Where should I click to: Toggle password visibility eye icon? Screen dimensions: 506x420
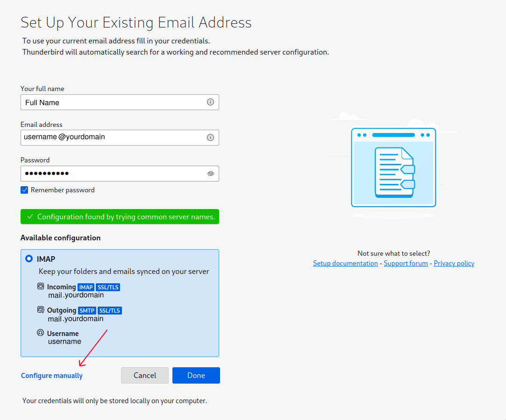[210, 174]
